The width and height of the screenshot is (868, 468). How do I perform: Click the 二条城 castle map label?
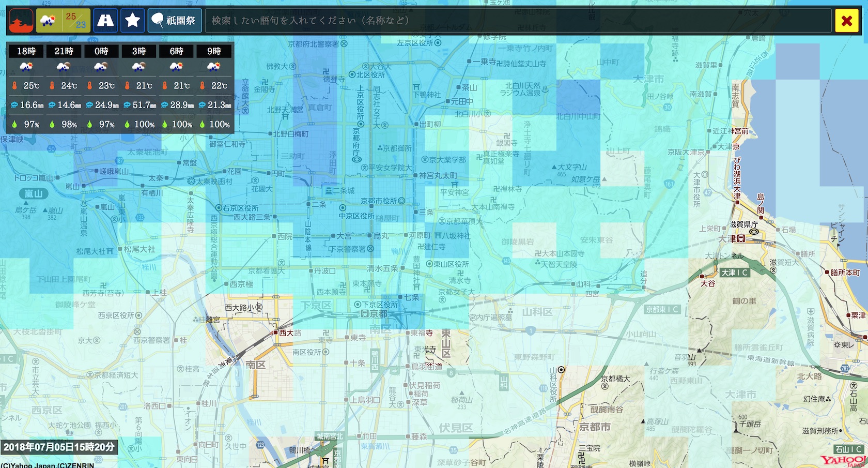point(344,190)
